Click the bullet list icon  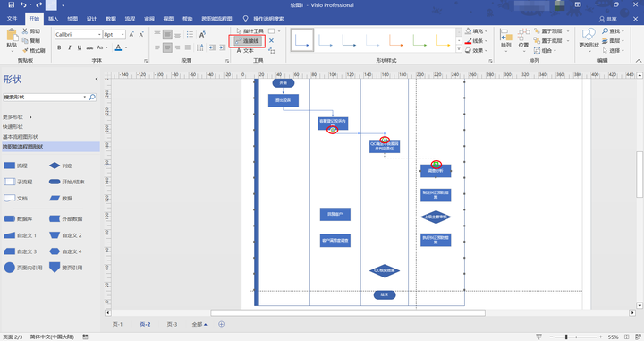190,35
